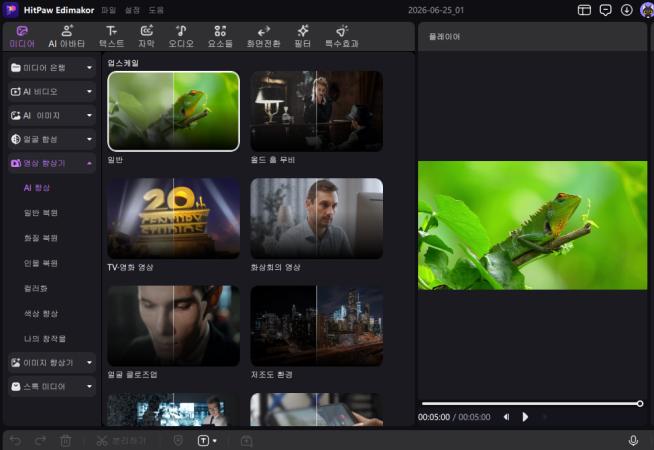The height and width of the screenshot is (450, 654).
Task: Click the 플레이어 player panel label
Action: (x=444, y=37)
